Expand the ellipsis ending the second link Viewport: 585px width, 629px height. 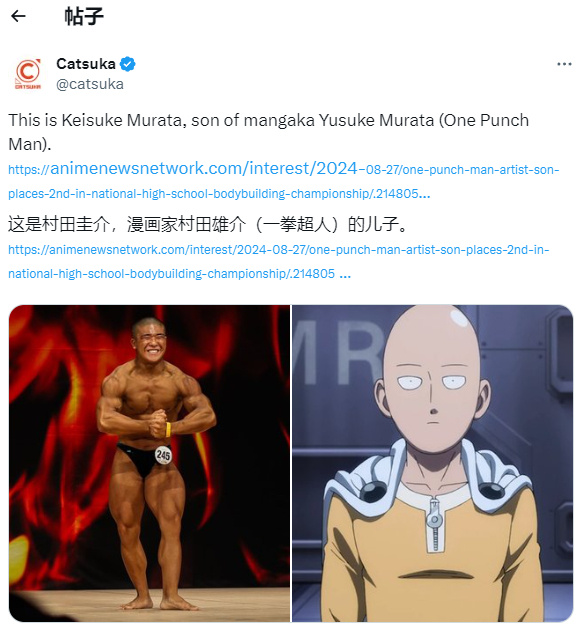pos(345,274)
